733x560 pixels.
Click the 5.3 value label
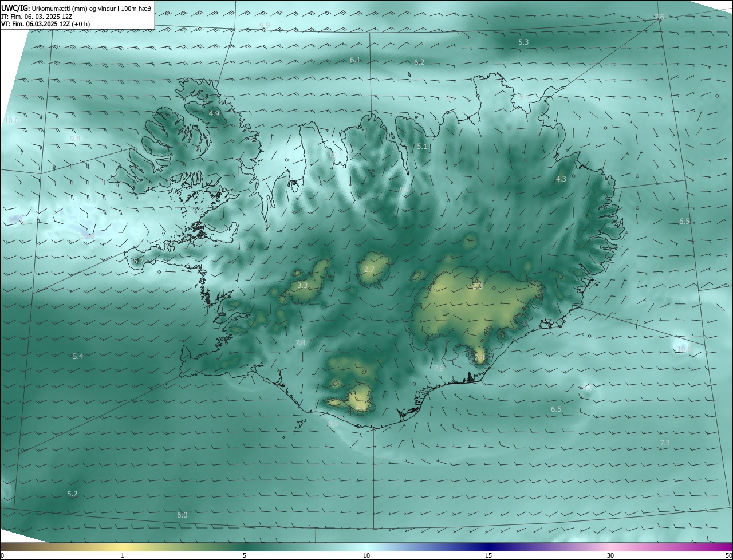pos(523,42)
